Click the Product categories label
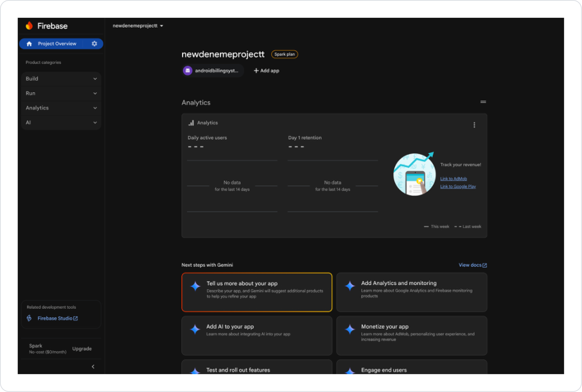Image resolution: width=582 pixels, height=392 pixels. click(x=43, y=62)
